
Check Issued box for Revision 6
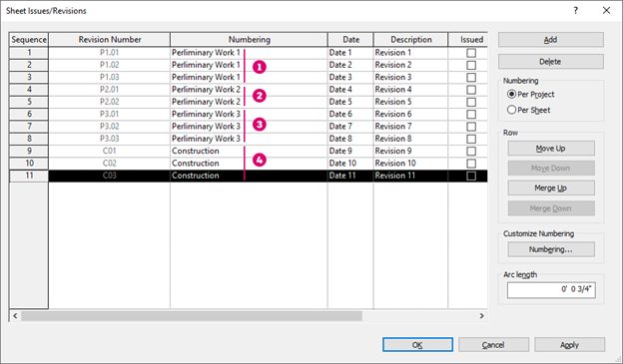click(x=471, y=115)
